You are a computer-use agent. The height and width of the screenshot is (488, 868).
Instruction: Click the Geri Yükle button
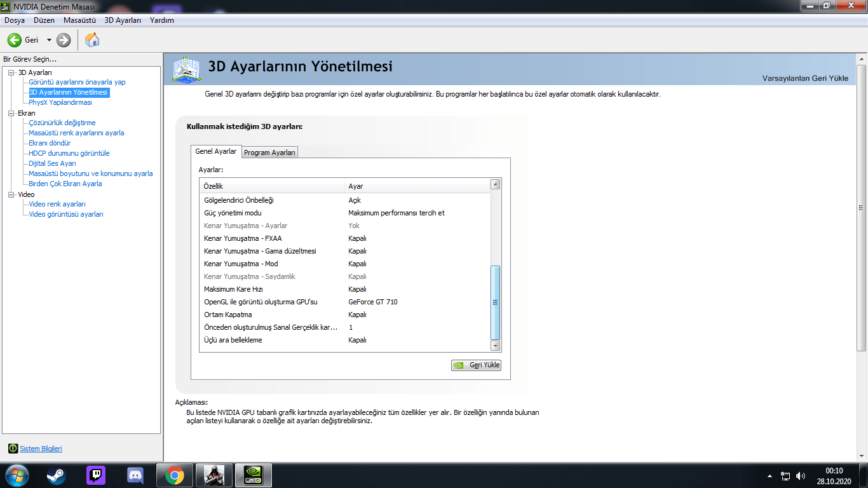(476, 365)
